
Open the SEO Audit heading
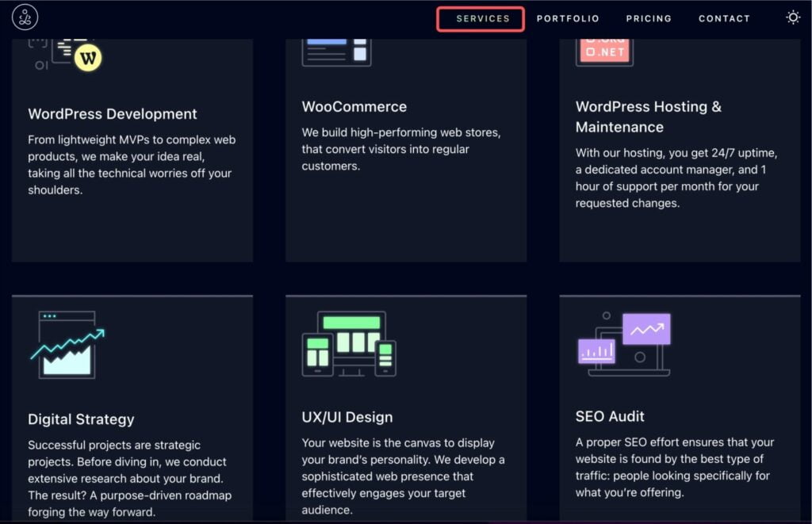(610, 416)
